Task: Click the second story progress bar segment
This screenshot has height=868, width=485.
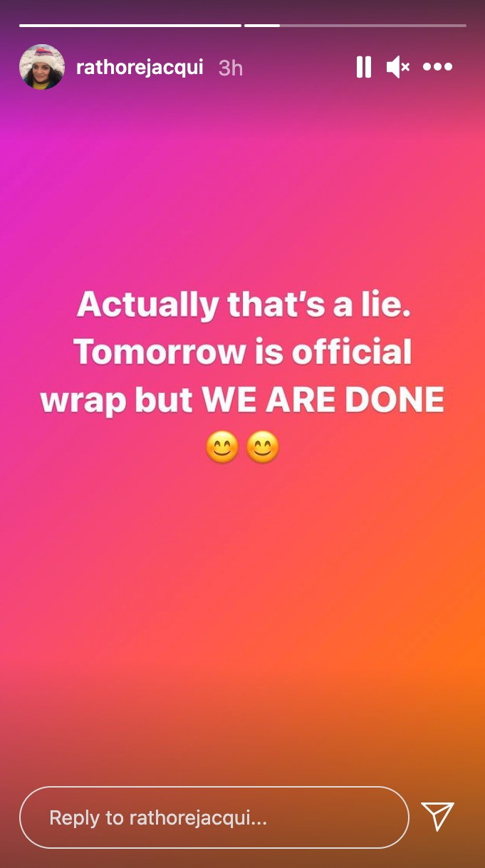Action: point(355,26)
